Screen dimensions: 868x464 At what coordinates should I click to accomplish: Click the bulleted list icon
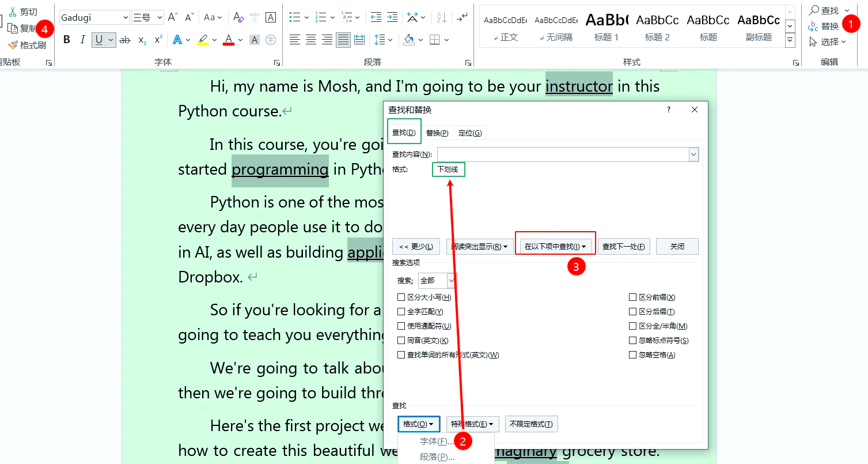pos(294,17)
